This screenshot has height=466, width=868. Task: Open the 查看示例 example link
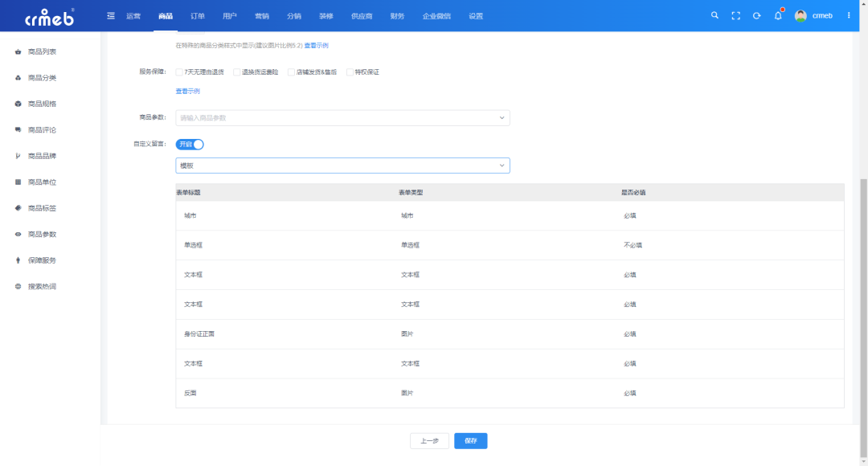pos(188,91)
